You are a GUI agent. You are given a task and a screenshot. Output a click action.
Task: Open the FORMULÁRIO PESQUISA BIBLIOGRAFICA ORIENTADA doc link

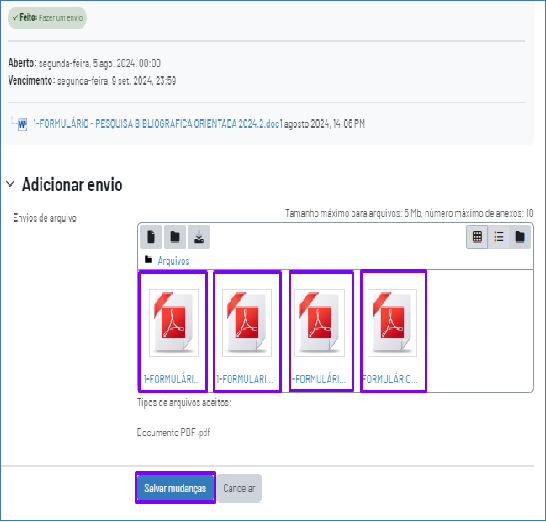[x=156, y=124]
